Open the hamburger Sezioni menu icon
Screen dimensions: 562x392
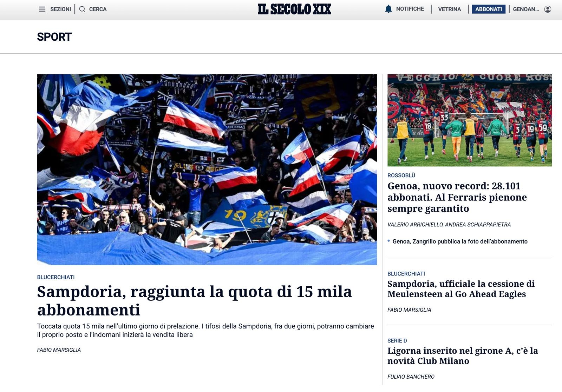(42, 9)
